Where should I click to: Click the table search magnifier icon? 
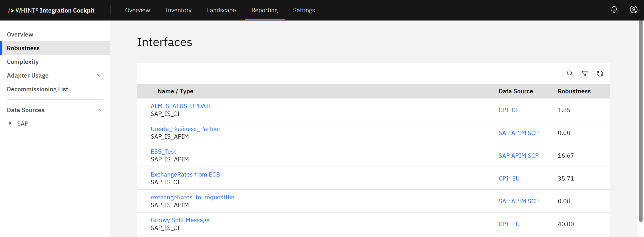pyautogui.click(x=570, y=74)
